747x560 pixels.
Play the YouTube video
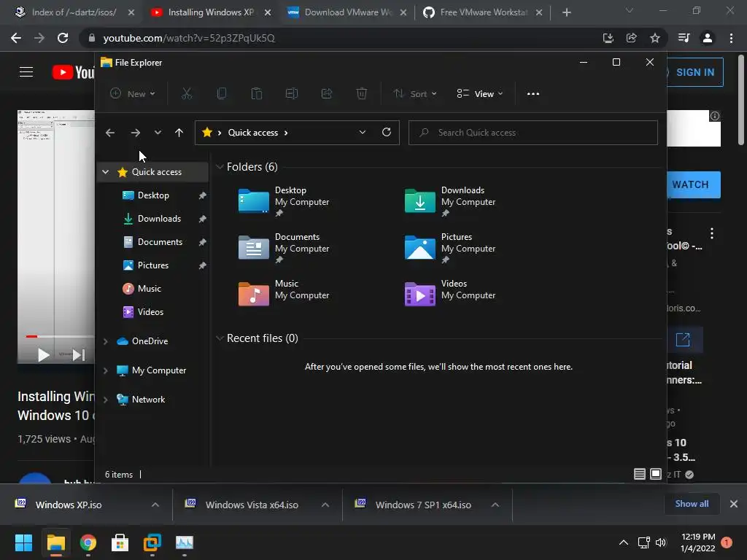[x=43, y=355]
